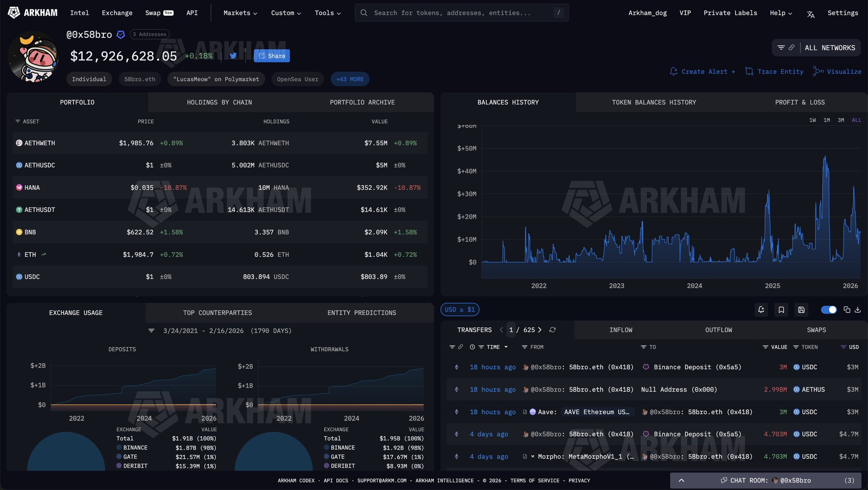Click the bookmark icon above transfers table
This screenshot has width=868, height=490.
pos(781,310)
